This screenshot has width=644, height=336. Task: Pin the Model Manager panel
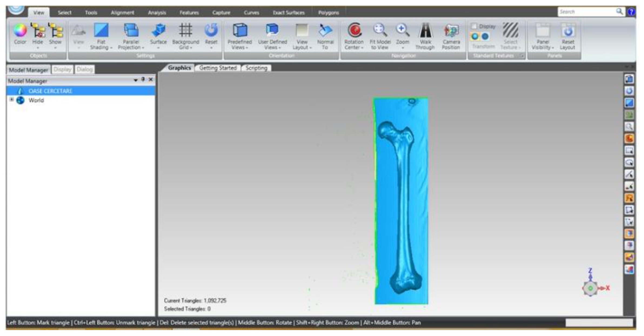[143, 79]
